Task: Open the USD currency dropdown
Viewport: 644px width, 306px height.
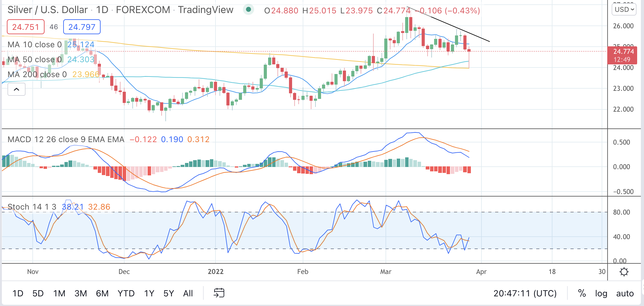Action: pos(625,9)
